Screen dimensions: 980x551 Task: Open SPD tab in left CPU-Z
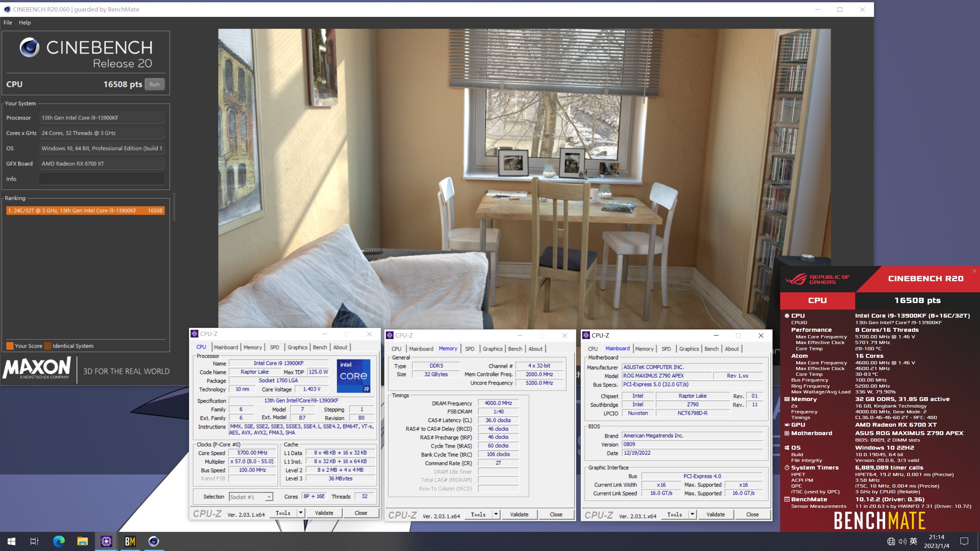click(x=274, y=347)
